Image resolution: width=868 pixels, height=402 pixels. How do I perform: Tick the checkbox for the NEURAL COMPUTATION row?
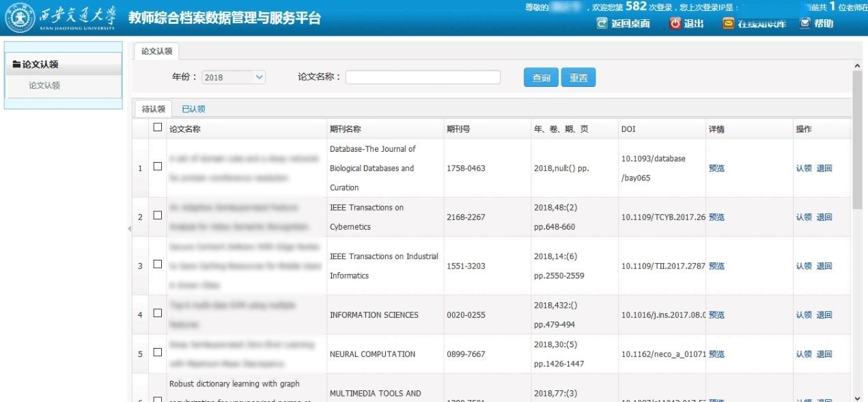[158, 352]
